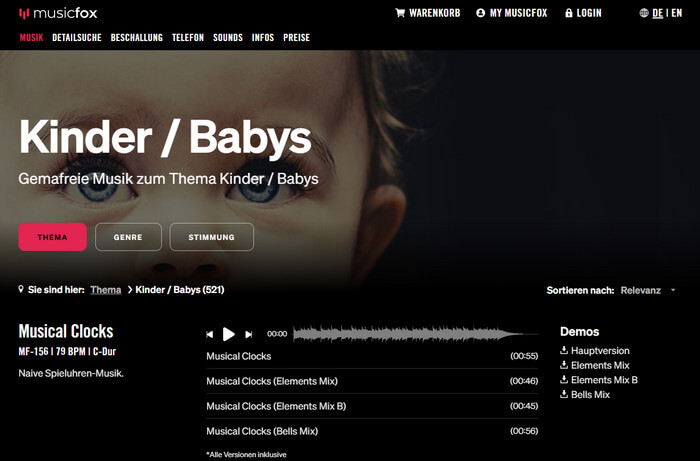Click the Login lock icon
Viewport: 700px width, 461px height.
pyautogui.click(x=568, y=13)
